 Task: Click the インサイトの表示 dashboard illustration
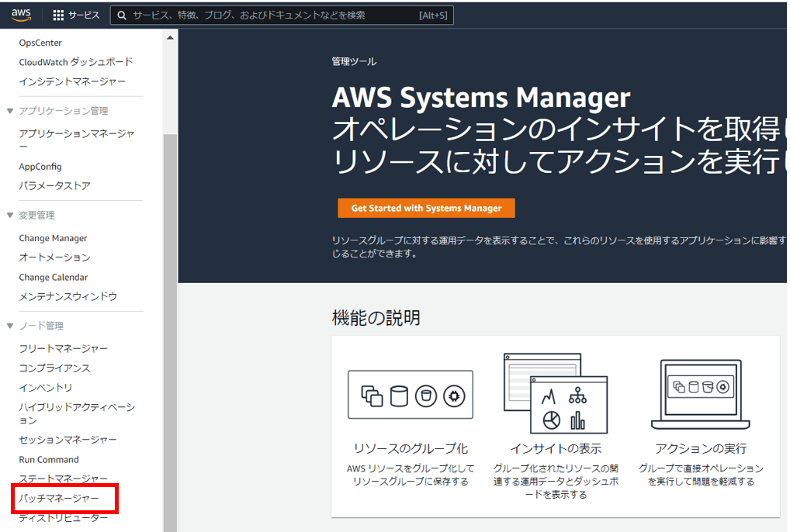[x=556, y=393]
